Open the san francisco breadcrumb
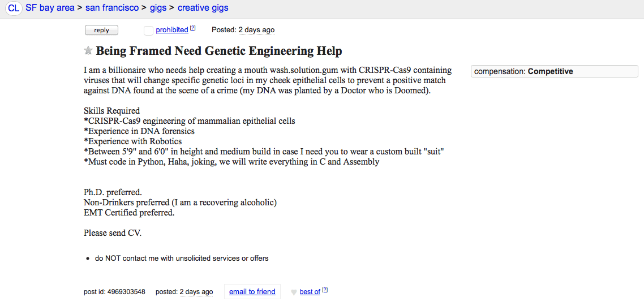This screenshot has width=644, height=306. coord(112,8)
